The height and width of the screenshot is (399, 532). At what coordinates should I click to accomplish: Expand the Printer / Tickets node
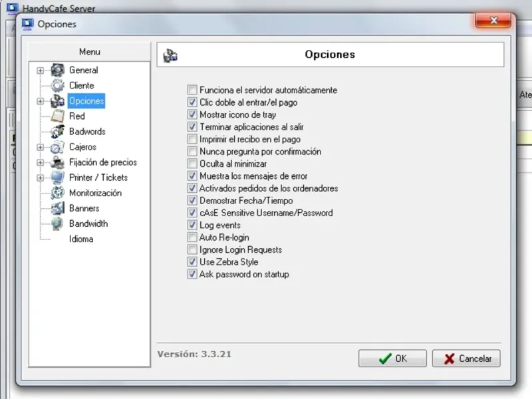[x=41, y=178]
